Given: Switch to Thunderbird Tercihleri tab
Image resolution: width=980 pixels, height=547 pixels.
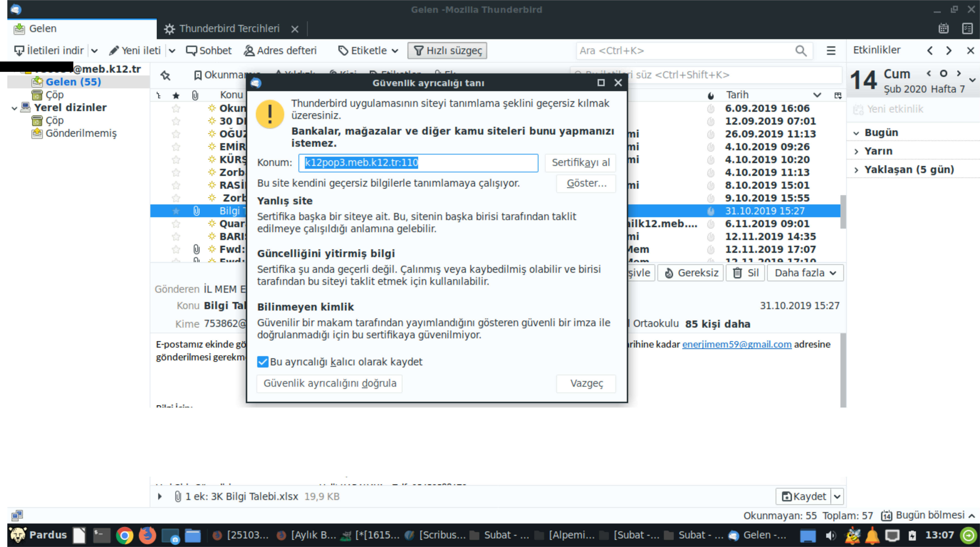Looking at the screenshot, I should tap(229, 28).
